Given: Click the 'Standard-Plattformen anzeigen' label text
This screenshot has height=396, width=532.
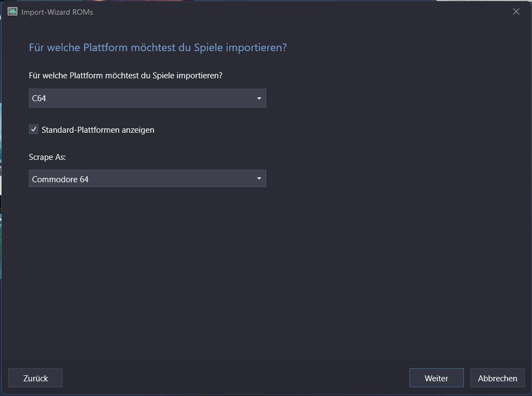Looking at the screenshot, I should pos(98,130).
